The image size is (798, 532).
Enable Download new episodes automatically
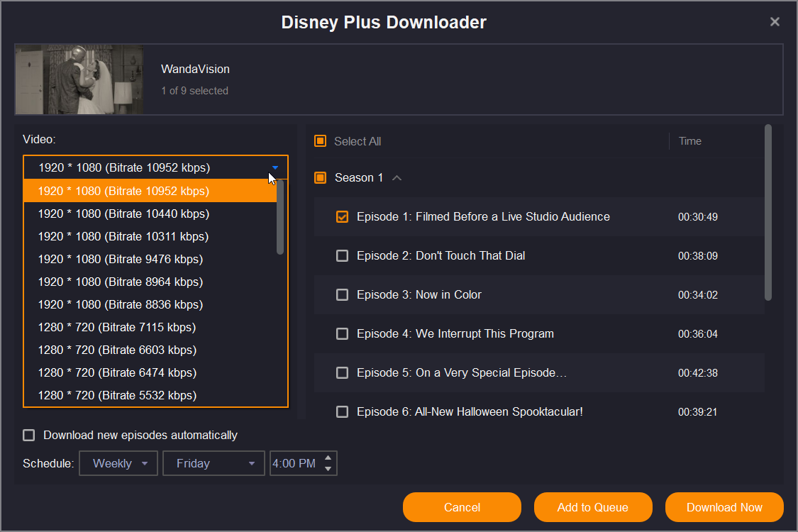(x=29, y=436)
